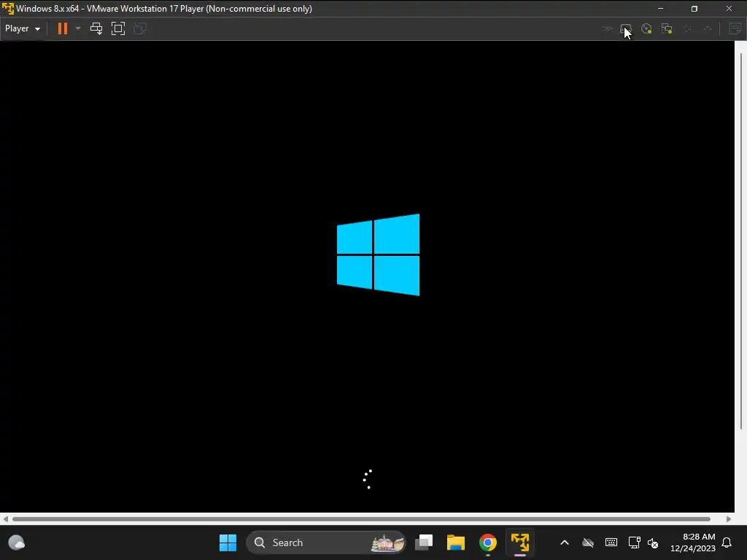The image size is (747, 560).
Task: Click the right scroll arrow of horizontal scrollbar
Action: coord(729,519)
